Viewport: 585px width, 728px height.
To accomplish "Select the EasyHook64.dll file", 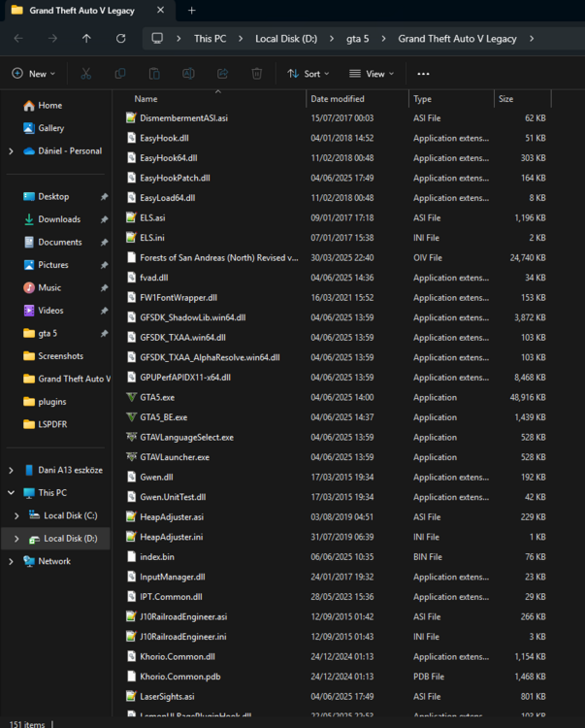I will pyautogui.click(x=169, y=158).
